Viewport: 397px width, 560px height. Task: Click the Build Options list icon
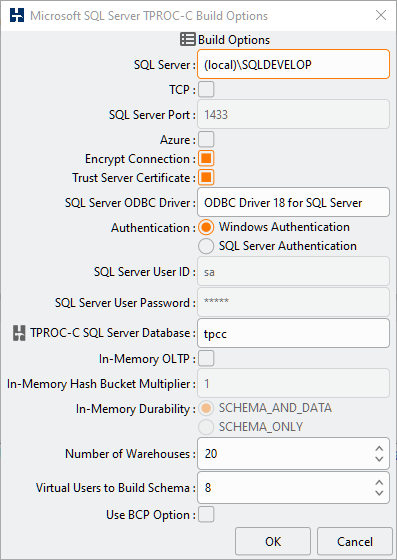[188, 39]
